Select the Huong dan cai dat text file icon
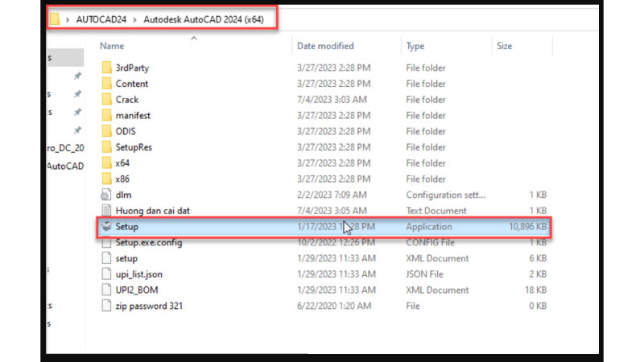Image resolution: width=644 pixels, height=362 pixels. (106, 210)
